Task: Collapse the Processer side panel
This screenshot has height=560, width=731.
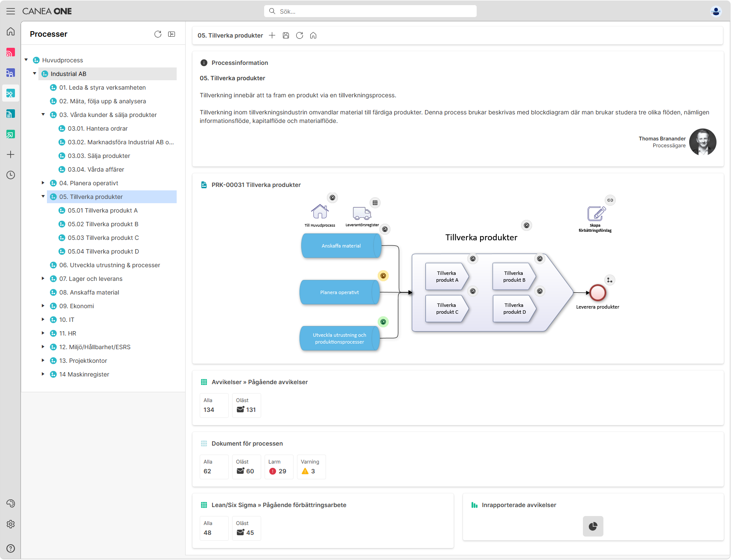Action: click(172, 34)
